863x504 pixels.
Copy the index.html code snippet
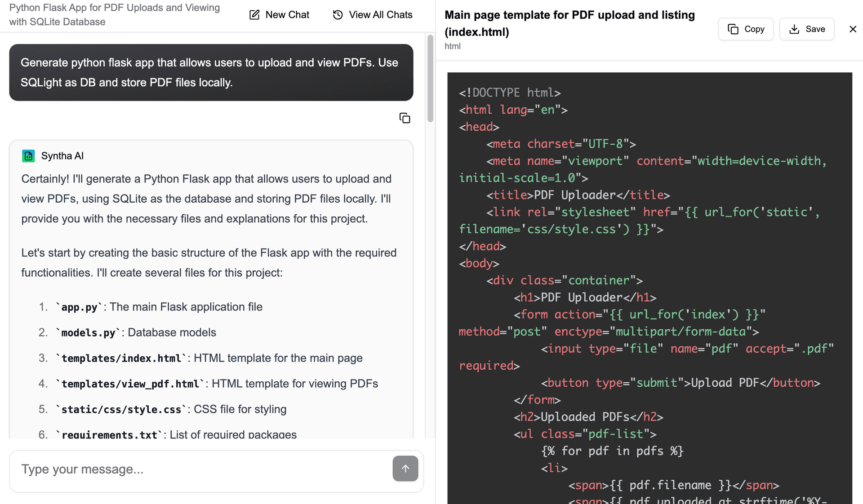(745, 29)
